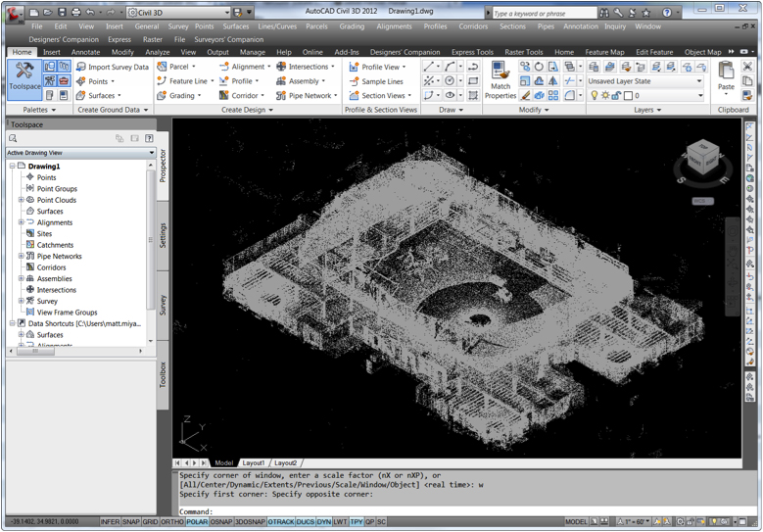Click the Line draw tool icon
Viewport: 763px width, 532px height.
click(428, 67)
